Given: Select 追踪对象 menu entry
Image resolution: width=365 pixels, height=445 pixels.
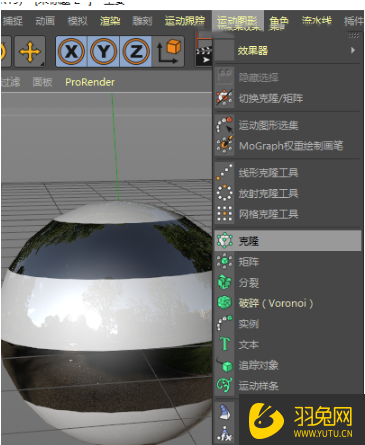Looking at the screenshot, I should point(288,365).
